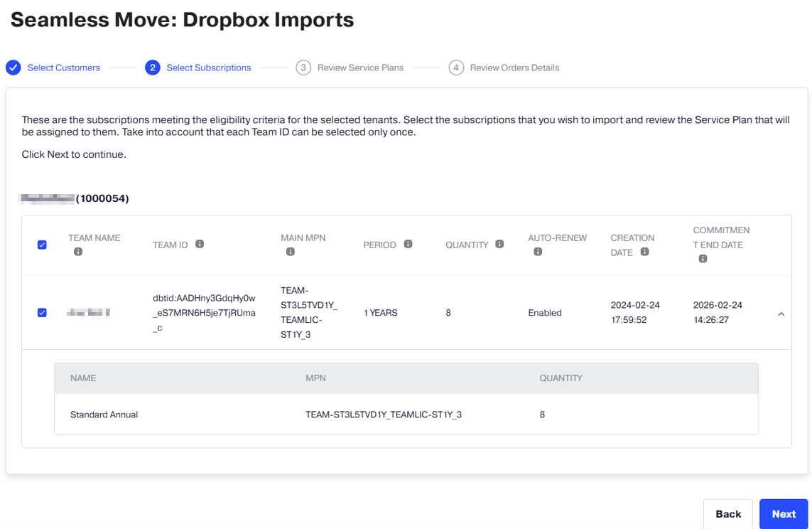Click the CREATION DATE column header
Viewport: 812px width, 529px height.
[632, 245]
